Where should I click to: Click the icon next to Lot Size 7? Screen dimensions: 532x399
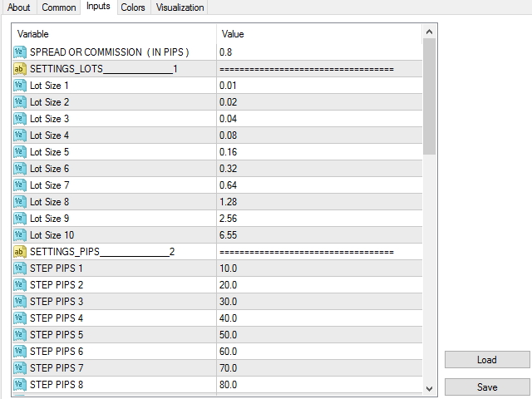point(20,185)
